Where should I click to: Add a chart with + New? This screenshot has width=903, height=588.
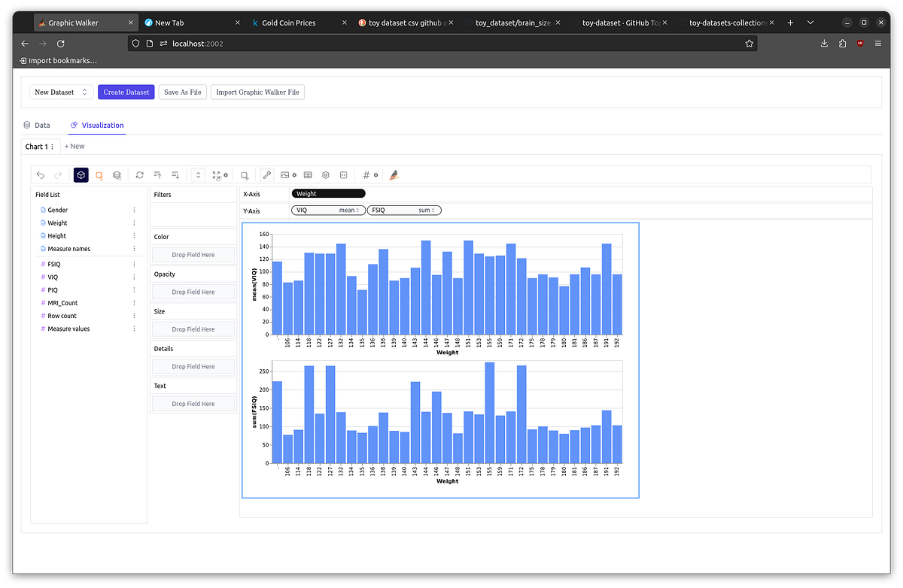coord(74,147)
